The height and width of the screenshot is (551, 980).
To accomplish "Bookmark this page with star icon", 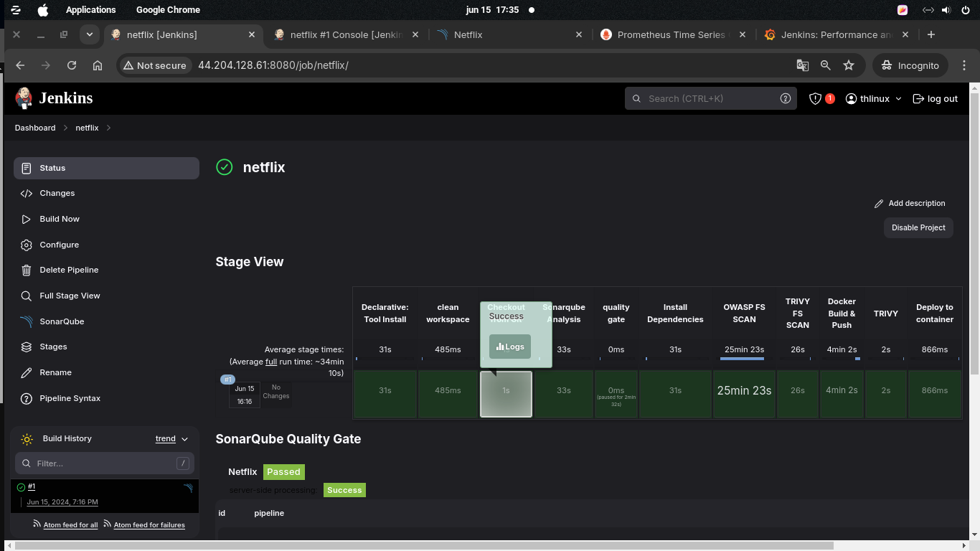I will pyautogui.click(x=849, y=65).
